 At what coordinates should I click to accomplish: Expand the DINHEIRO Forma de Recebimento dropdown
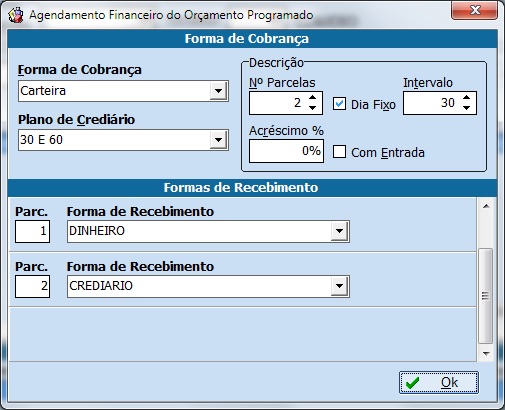tap(339, 231)
